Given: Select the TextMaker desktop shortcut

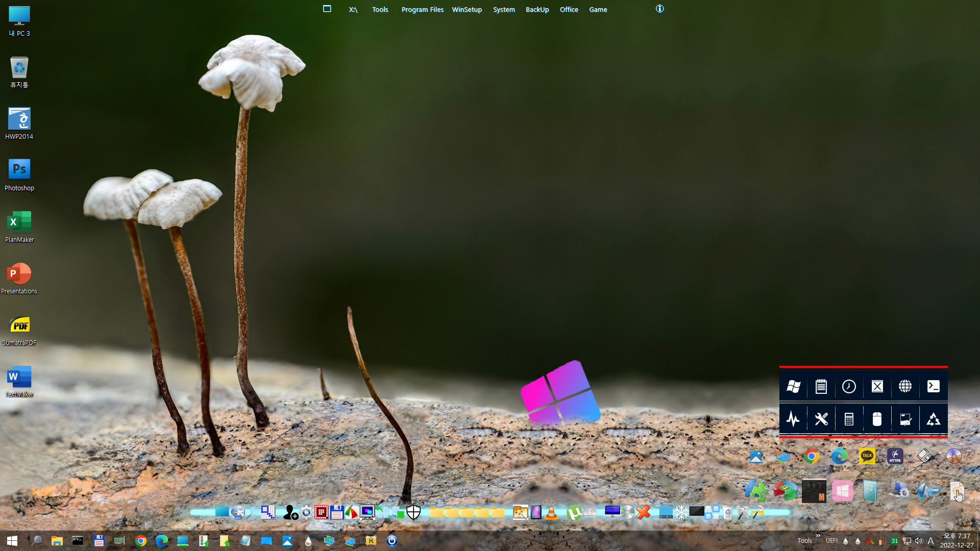Looking at the screenshot, I should 19,381.
